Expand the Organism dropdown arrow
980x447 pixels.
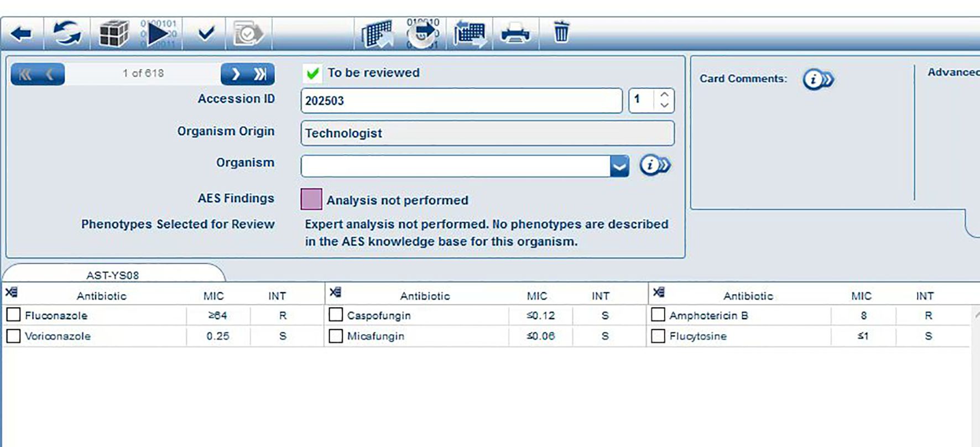[619, 166]
